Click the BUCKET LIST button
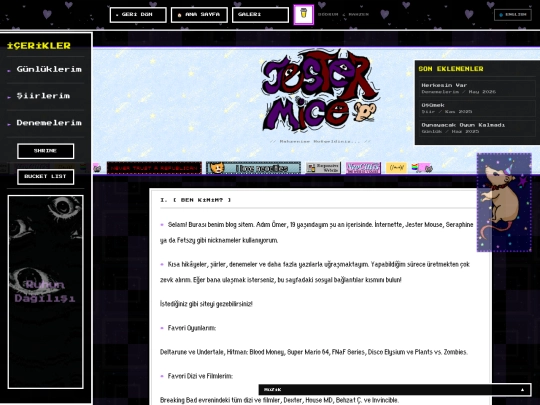Screen dimensions: 540x405 click(45, 177)
